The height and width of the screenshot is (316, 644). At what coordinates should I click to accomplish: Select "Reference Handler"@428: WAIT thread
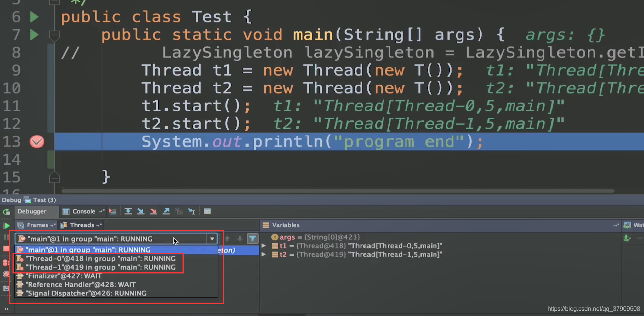coord(116,285)
